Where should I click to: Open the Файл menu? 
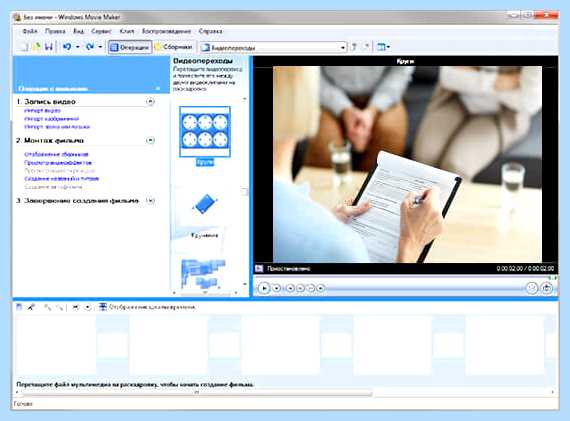30,31
